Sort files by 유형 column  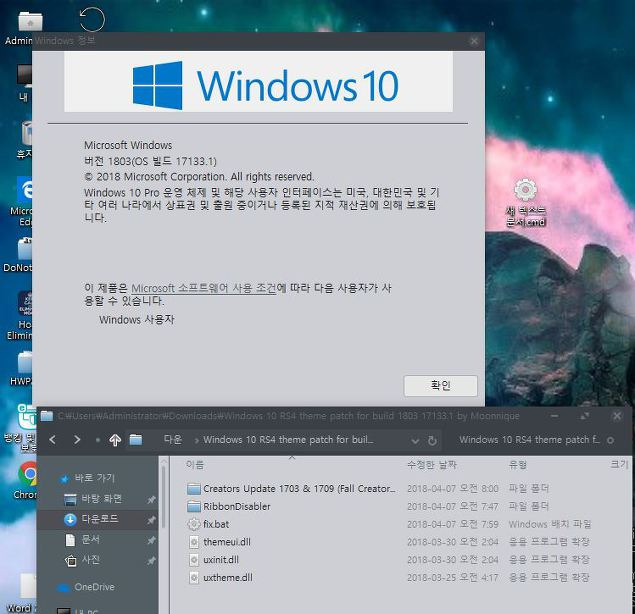click(x=518, y=465)
